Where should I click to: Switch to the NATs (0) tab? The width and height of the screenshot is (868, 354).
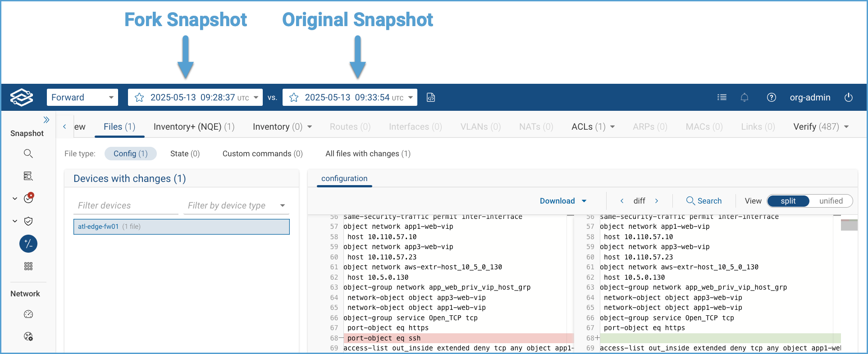click(x=536, y=127)
